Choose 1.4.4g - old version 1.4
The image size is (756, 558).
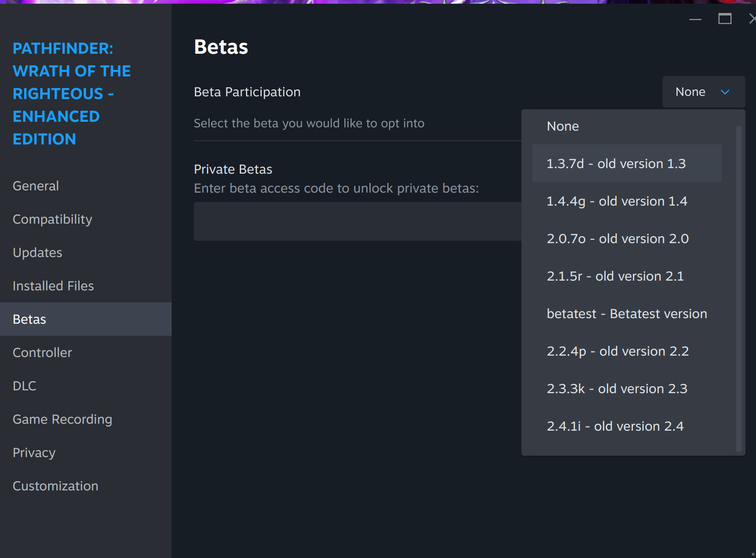(627, 201)
